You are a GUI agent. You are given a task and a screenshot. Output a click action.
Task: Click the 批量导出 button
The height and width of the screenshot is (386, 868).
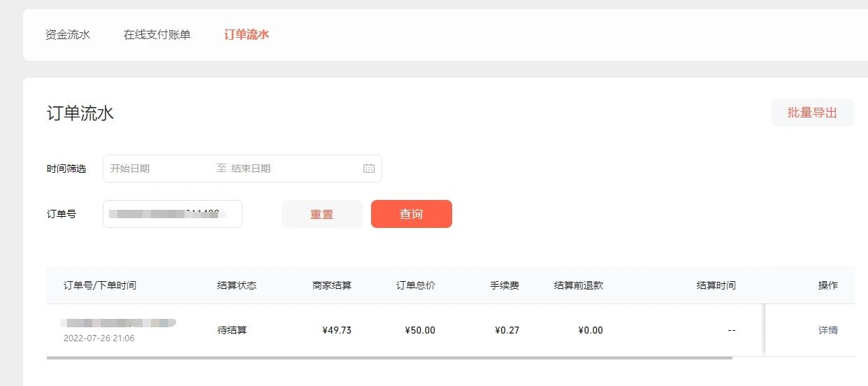tap(812, 113)
